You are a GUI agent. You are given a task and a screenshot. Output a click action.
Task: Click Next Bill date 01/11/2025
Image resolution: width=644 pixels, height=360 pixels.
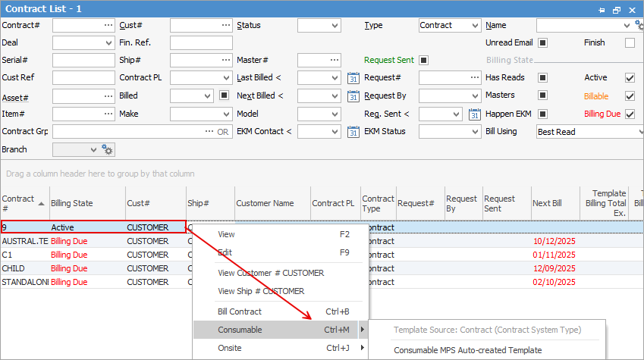pos(554,255)
